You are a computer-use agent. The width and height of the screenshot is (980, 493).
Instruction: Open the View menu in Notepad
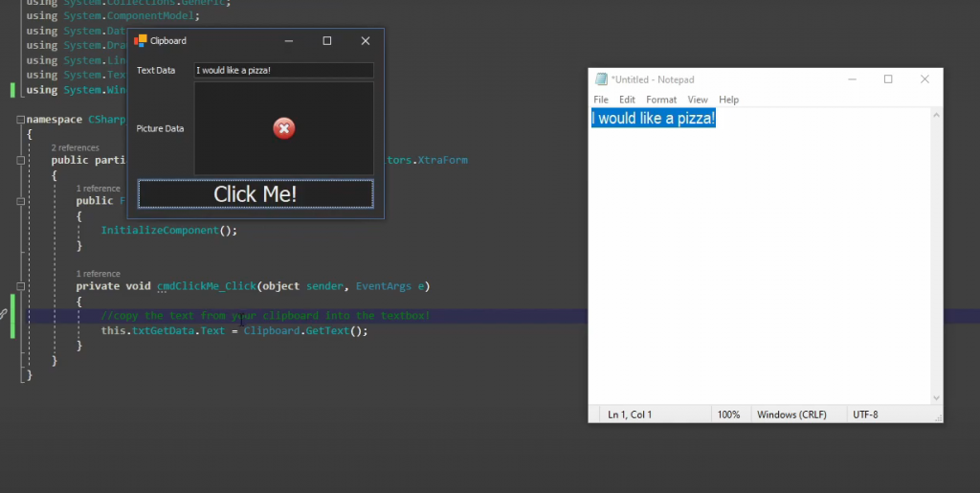pyautogui.click(x=698, y=100)
